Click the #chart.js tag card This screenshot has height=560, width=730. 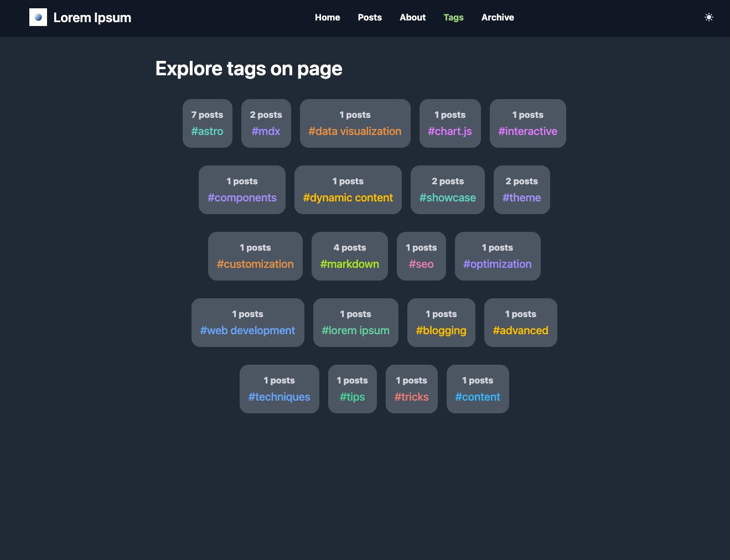[449, 123]
